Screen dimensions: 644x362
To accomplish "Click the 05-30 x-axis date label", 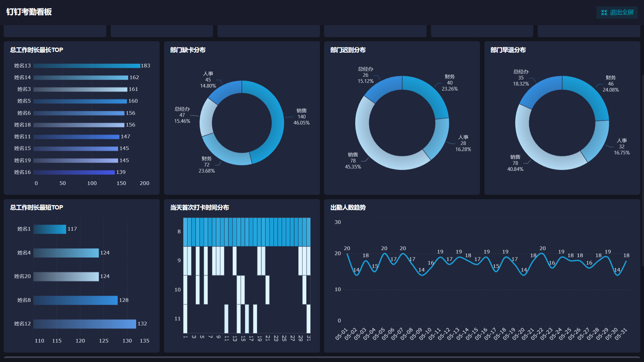I will [x=612, y=334].
